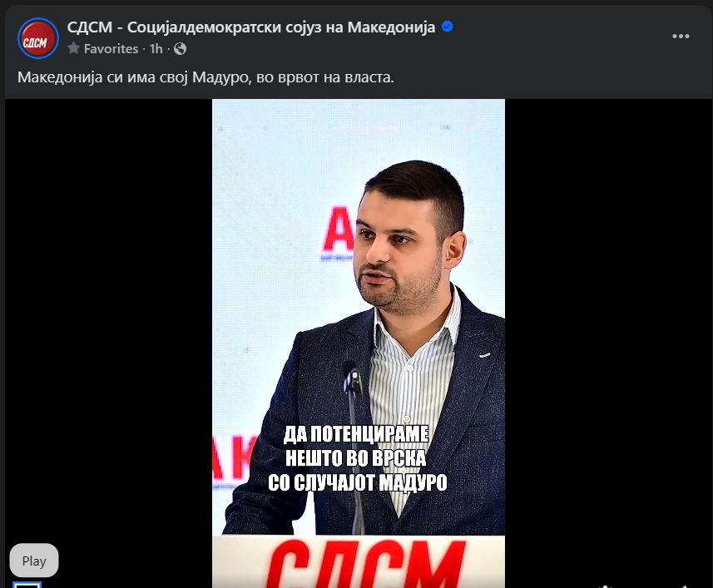
Task: Click the blue verified badge
Action: point(447,27)
